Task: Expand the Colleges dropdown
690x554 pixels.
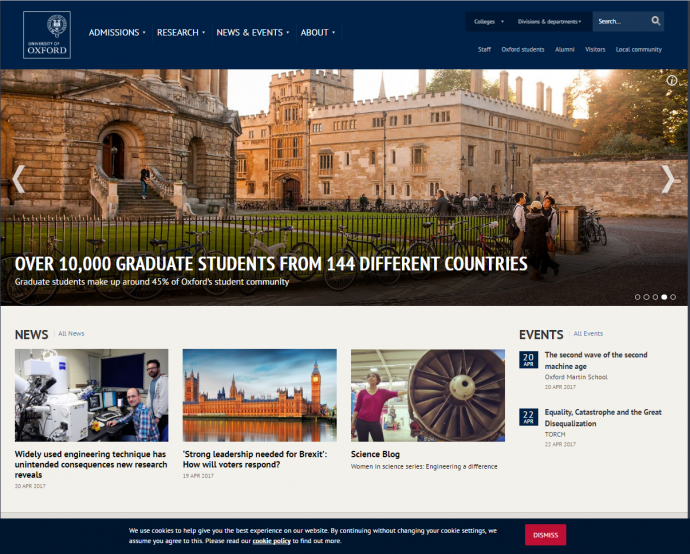Action: [489, 21]
